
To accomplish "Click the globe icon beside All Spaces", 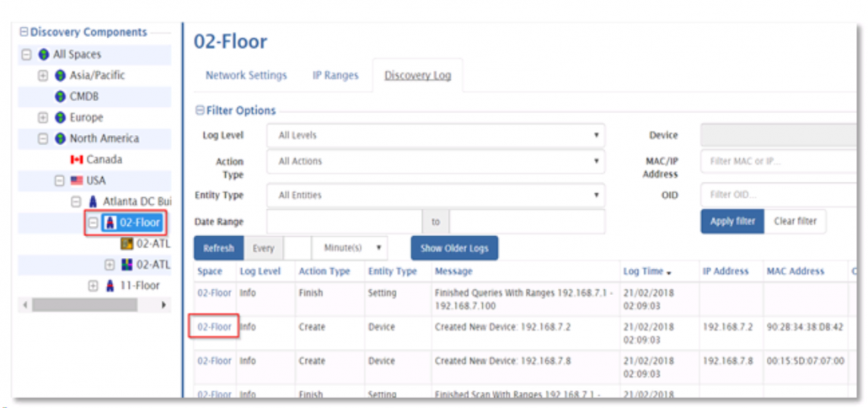I will click(x=44, y=55).
